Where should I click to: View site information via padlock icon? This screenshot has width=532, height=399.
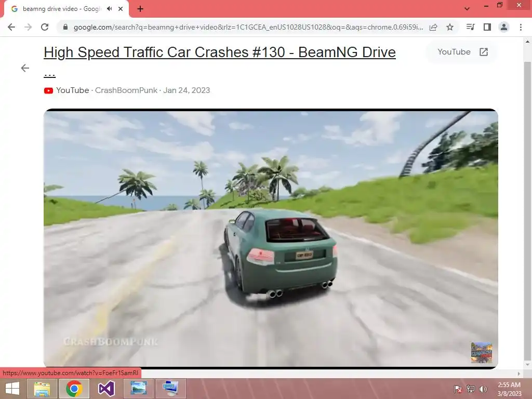click(x=65, y=27)
